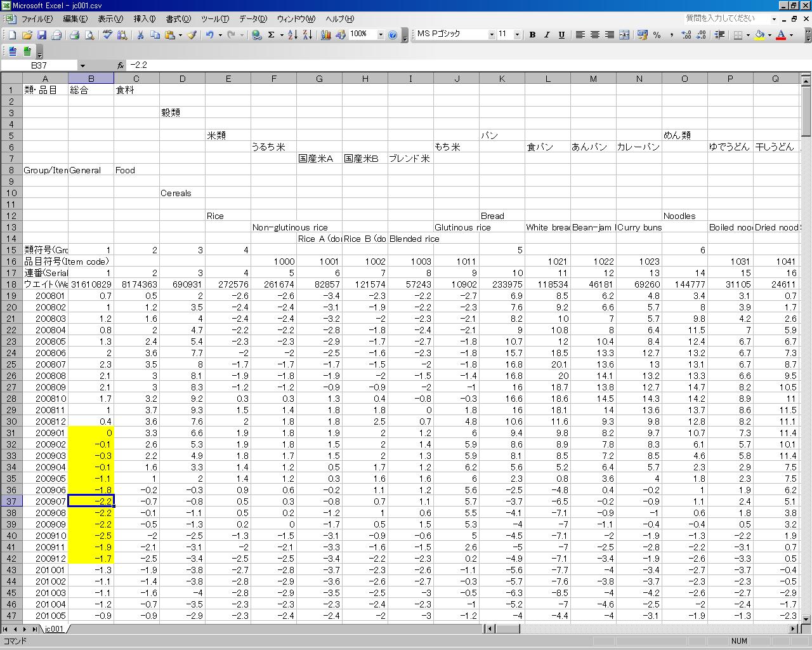Viewport: 812px width, 650px height.
Task: Toggle the Drawing toolbar
Action: tap(340, 35)
